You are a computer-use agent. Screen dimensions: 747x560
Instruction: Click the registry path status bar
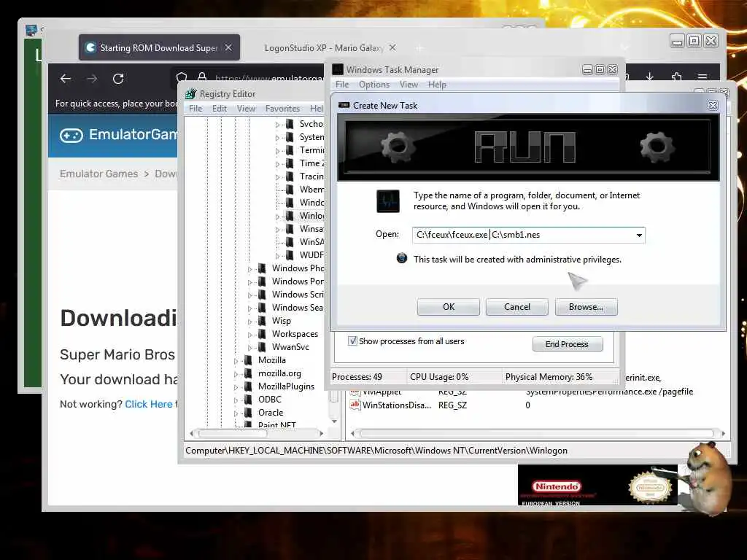pyautogui.click(x=376, y=451)
